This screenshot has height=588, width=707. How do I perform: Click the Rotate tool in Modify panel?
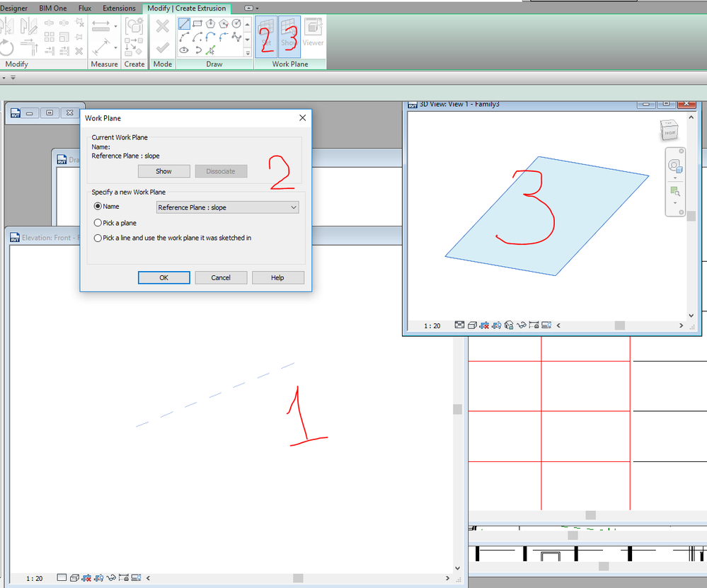[6, 47]
